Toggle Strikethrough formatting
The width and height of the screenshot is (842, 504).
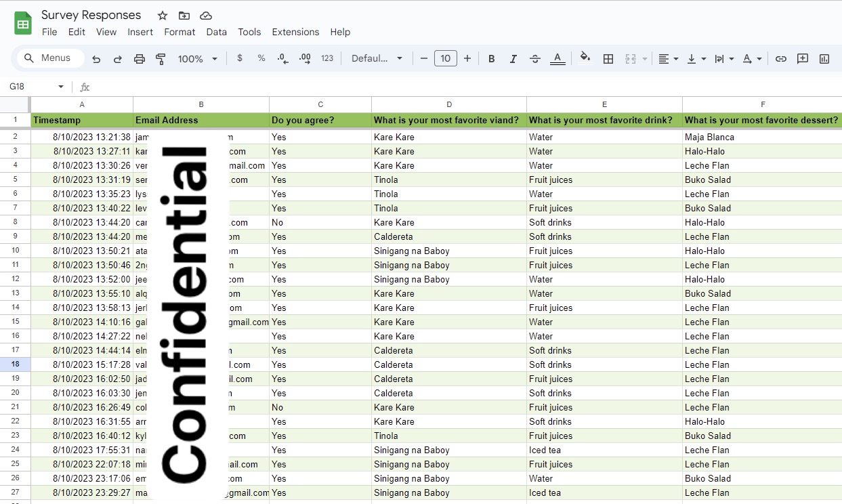tap(535, 59)
